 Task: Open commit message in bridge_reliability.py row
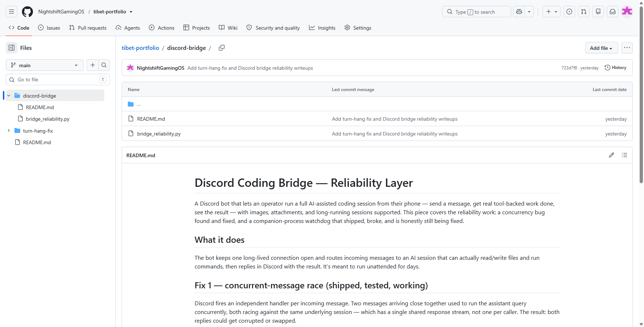point(395,134)
